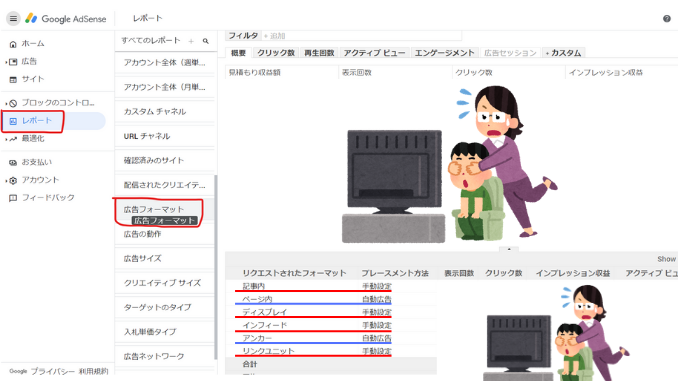The image size is (678, 381).
Task: Select the アカウント全体（週単… report
Action: coord(165,63)
